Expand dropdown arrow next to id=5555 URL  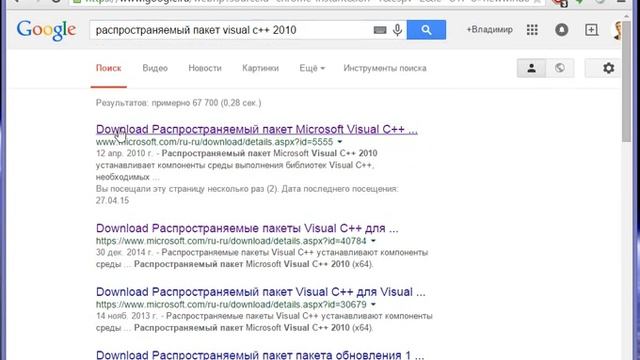pos(340,142)
